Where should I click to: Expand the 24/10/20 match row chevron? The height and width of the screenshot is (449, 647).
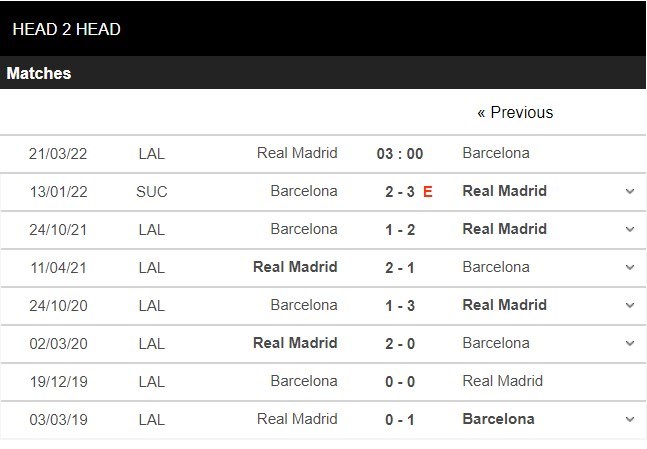pos(630,305)
